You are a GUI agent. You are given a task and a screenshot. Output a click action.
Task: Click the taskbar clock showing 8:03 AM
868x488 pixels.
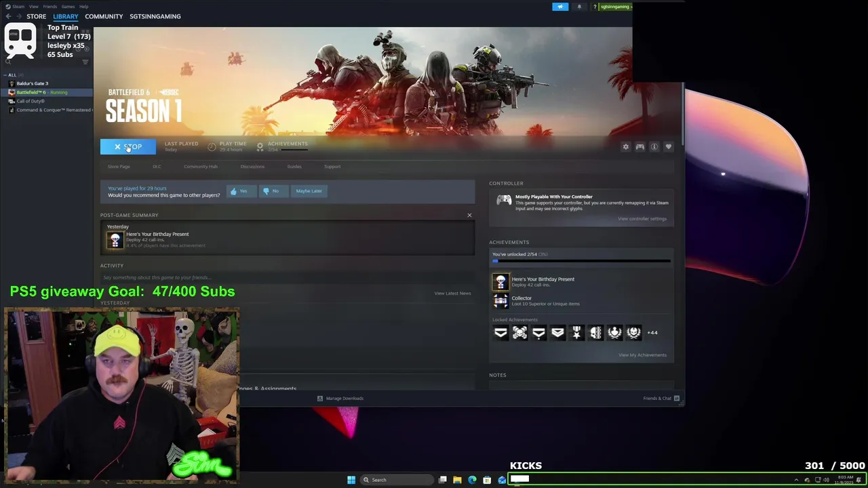(x=845, y=480)
